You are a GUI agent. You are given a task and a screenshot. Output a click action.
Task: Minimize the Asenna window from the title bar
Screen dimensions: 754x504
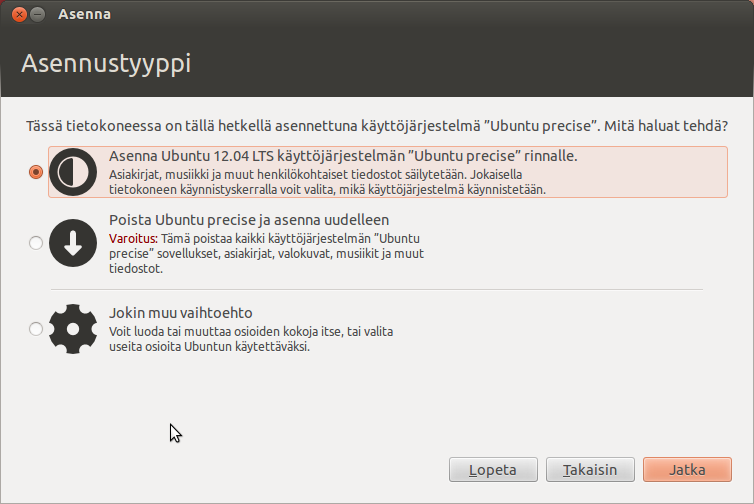pos(37,15)
